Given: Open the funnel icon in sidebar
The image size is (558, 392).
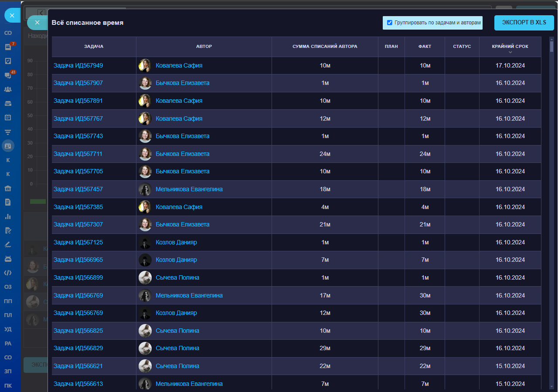Looking at the screenshot, I should click(8, 132).
